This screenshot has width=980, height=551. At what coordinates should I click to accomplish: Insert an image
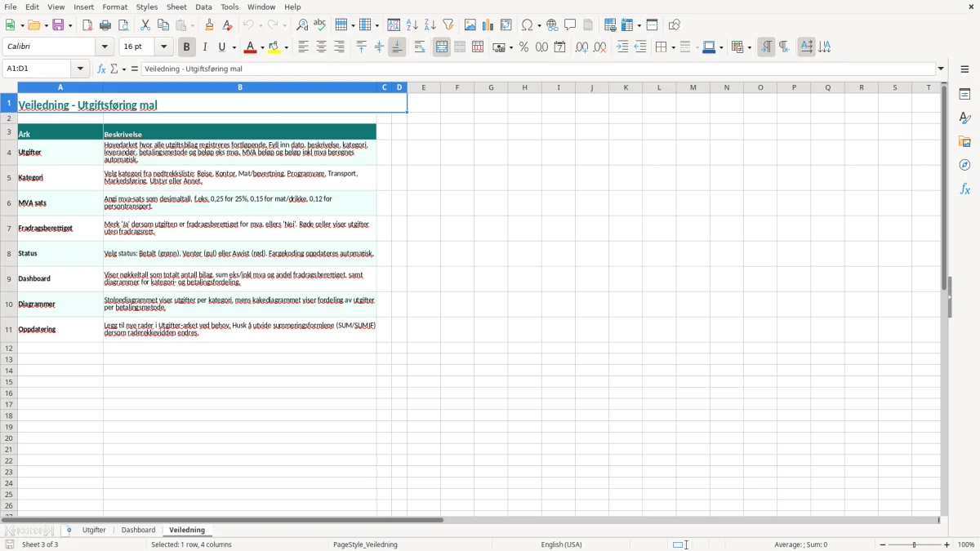pos(470,25)
